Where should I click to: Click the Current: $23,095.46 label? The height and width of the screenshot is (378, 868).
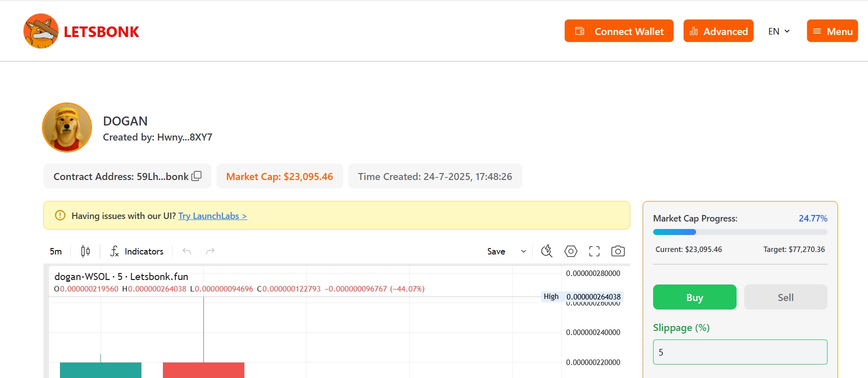pos(689,249)
